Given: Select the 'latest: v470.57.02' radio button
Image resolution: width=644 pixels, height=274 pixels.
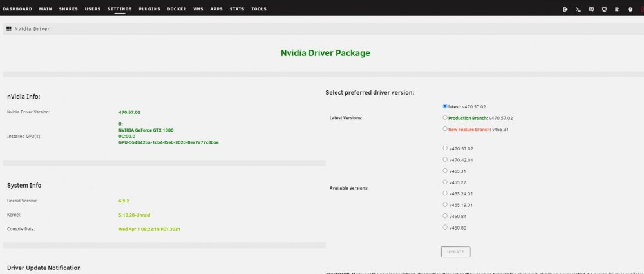Looking at the screenshot, I should pos(445,106).
